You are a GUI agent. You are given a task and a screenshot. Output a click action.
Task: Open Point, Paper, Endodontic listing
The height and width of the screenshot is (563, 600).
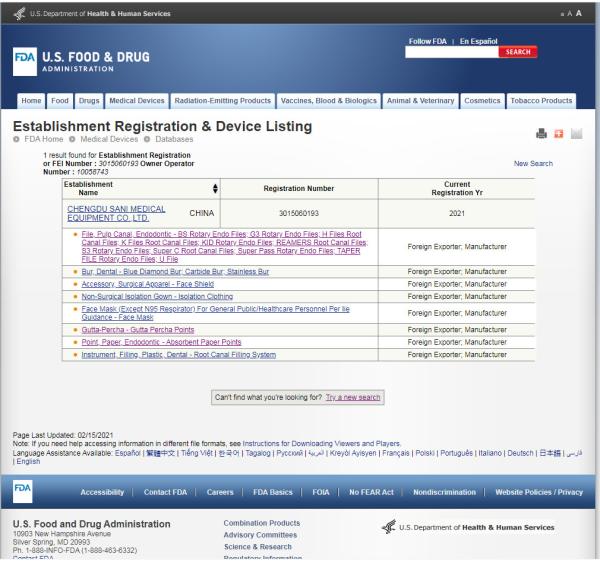coord(161,342)
